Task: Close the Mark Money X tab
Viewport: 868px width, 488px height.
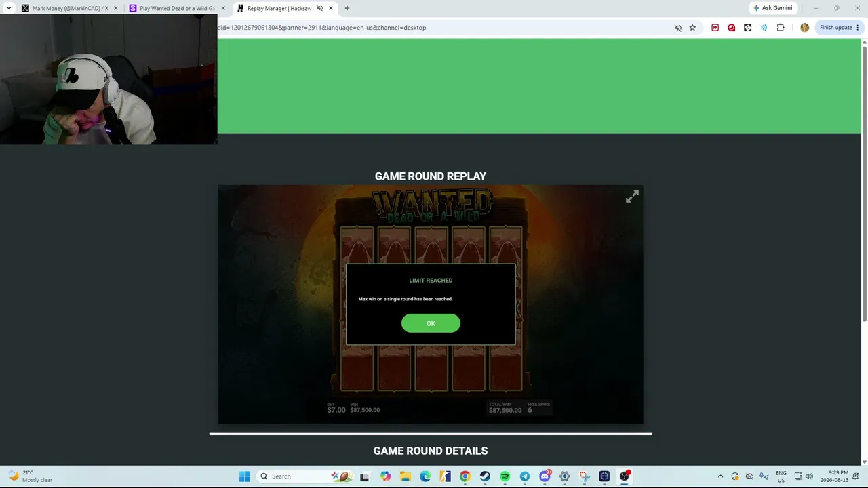Action: coord(115,8)
